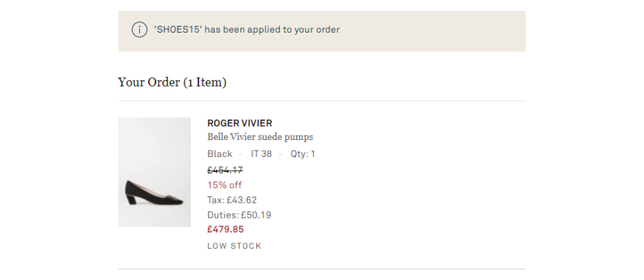
Task: Click the struck-through £454.17 price
Action: tap(225, 170)
